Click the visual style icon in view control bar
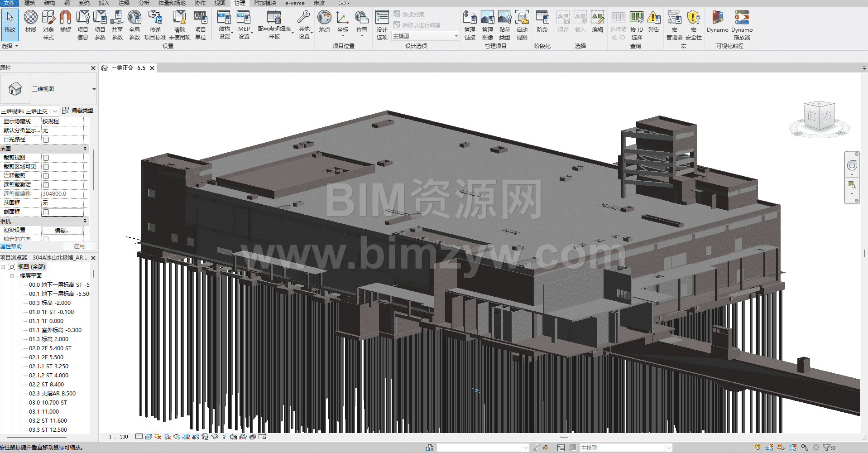868x453 pixels. tap(149, 437)
